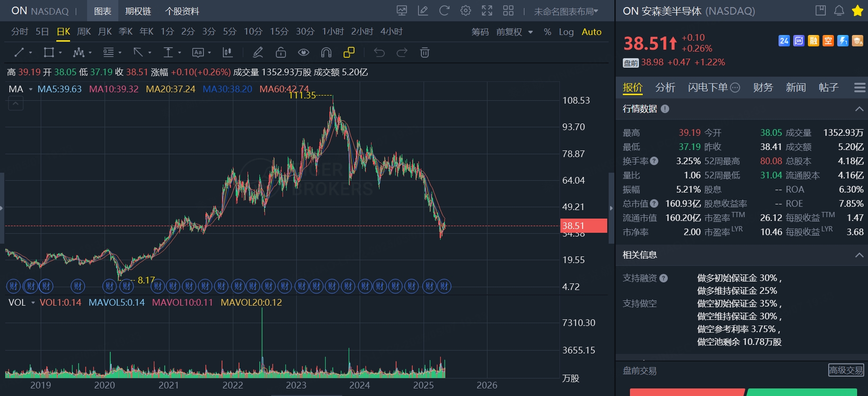Open the note editing icon
The height and width of the screenshot is (396, 868).
click(423, 10)
